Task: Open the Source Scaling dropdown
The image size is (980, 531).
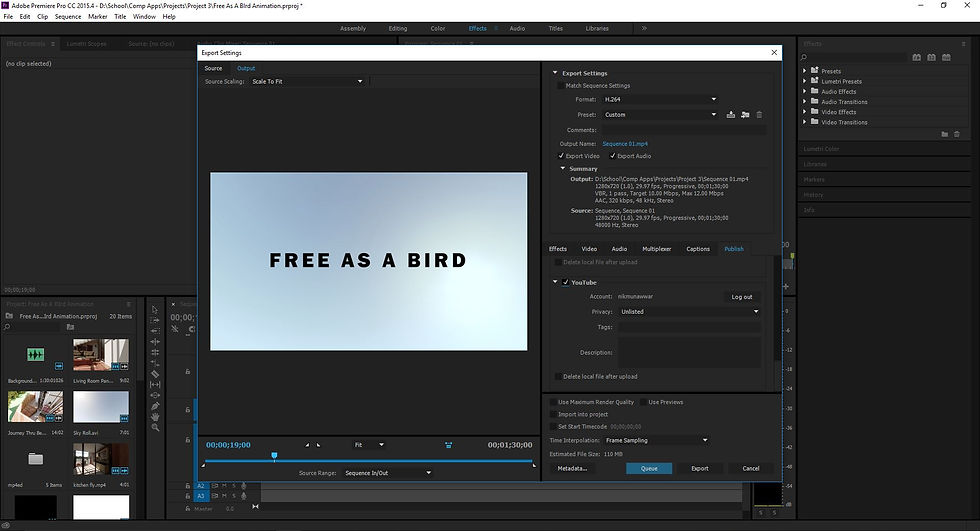Action: [307, 82]
